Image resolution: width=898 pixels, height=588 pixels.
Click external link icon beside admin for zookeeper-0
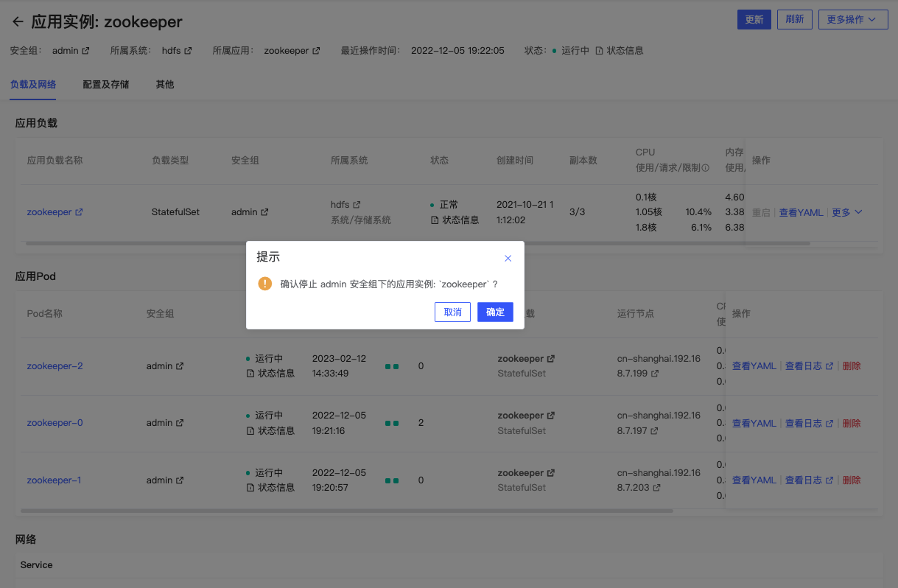pyautogui.click(x=179, y=423)
